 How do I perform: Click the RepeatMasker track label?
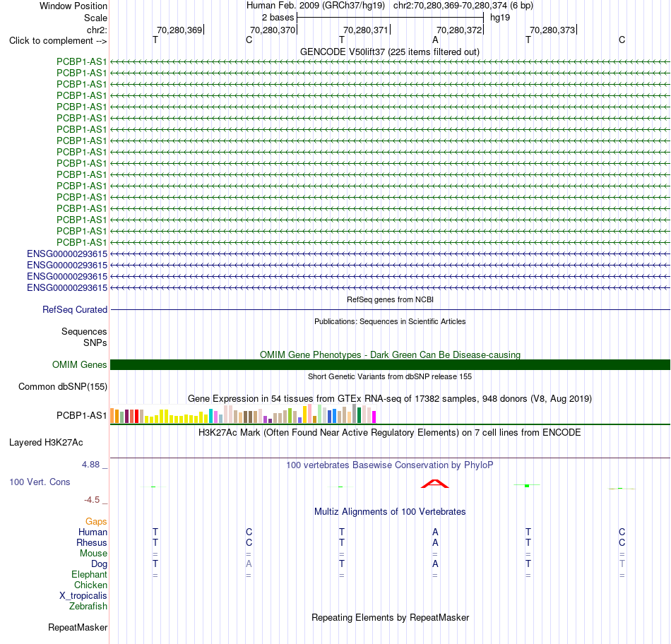78,627
